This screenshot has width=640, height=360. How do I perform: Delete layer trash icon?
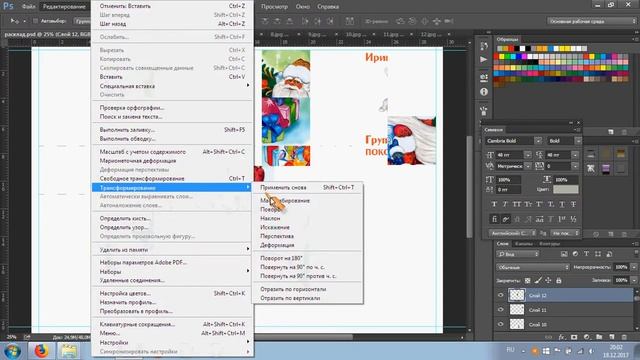pyautogui.click(x=624, y=337)
